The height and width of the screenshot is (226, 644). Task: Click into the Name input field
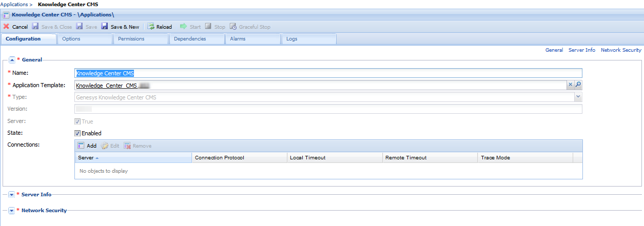tap(328, 73)
